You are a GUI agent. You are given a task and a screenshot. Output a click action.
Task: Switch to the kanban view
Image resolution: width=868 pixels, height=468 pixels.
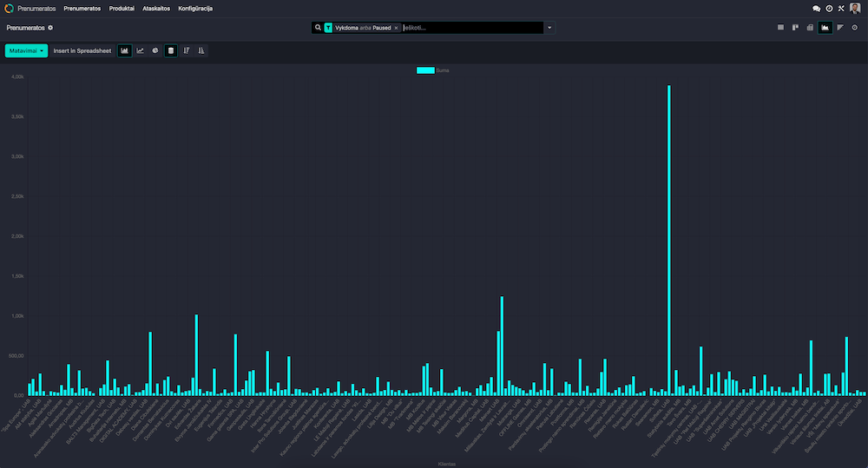[x=795, y=28]
